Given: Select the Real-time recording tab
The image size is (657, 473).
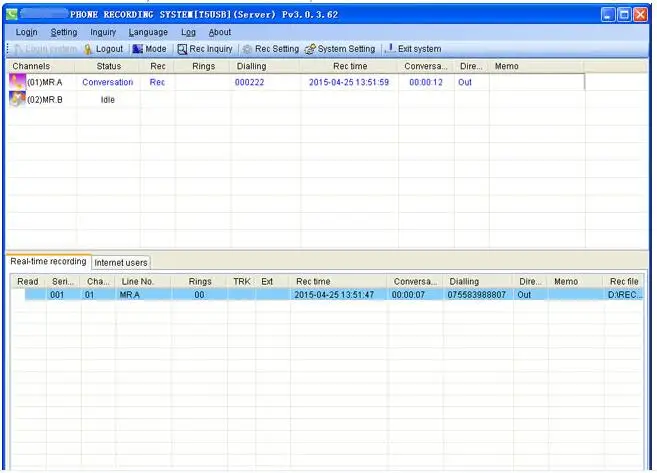Looking at the screenshot, I should click(x=48, y=261).
